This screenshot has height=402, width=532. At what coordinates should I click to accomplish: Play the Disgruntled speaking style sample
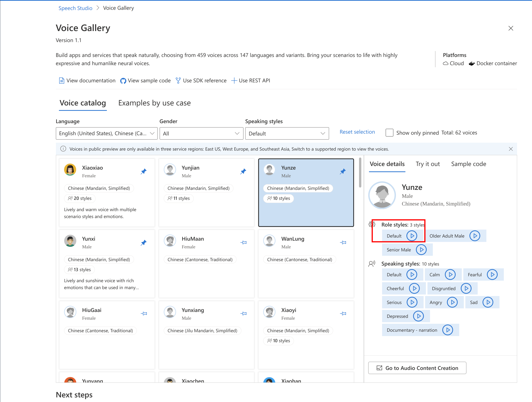[466, 288]
